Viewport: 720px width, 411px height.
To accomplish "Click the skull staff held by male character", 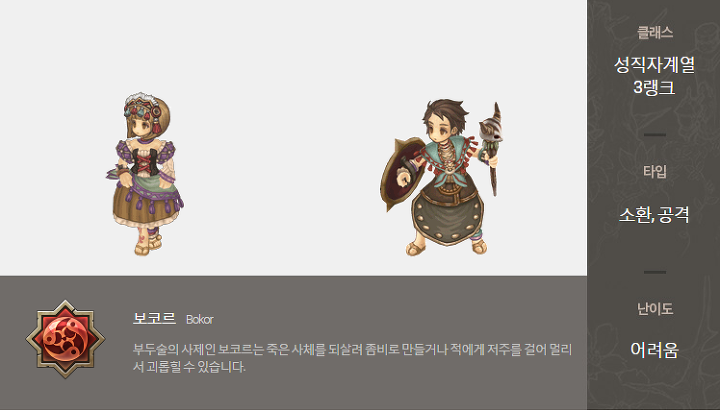I will 492,149.
